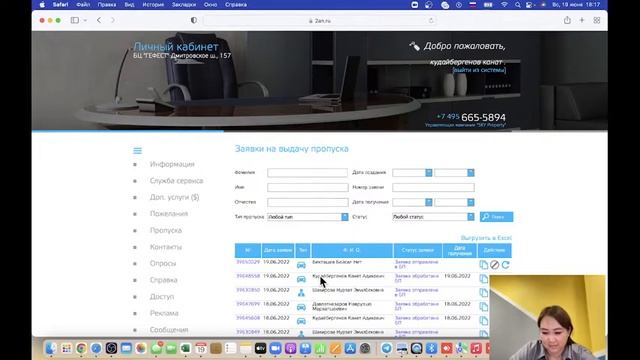The width and height of the screenshot is (640, 360).
Task: Click the Отчество input field
Action: click(308, 202)
